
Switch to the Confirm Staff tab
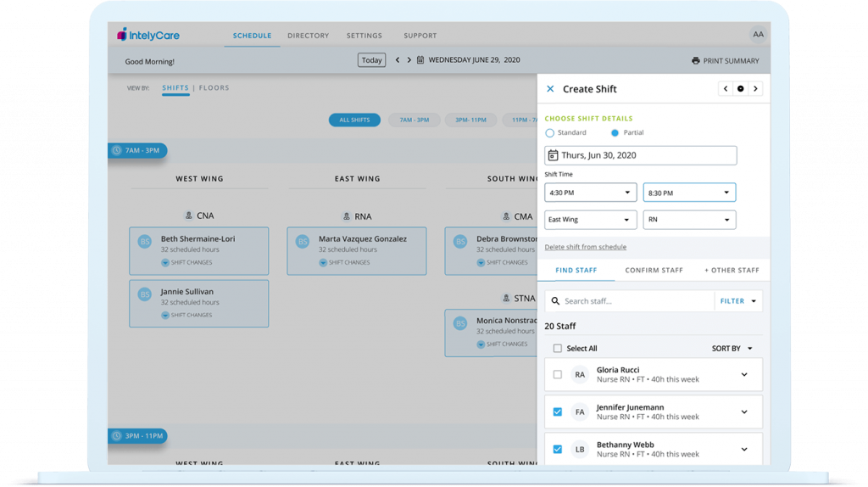(x=654, y=271)
